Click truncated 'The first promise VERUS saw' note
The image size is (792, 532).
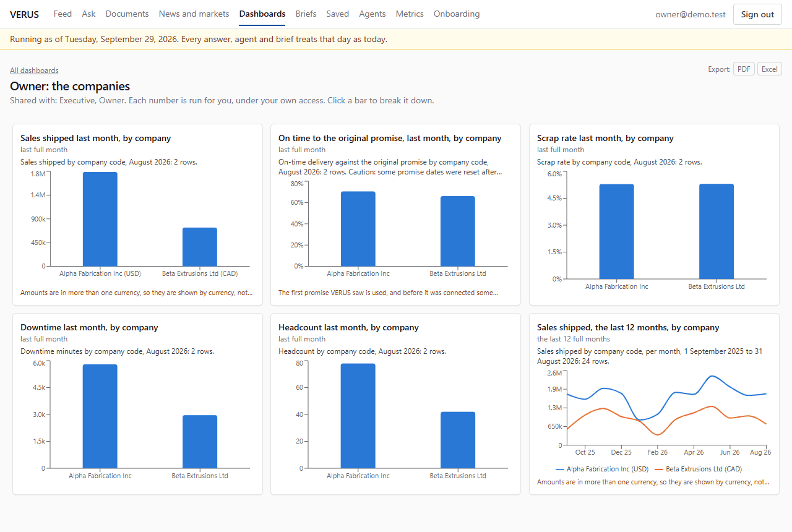coord(389,293)
